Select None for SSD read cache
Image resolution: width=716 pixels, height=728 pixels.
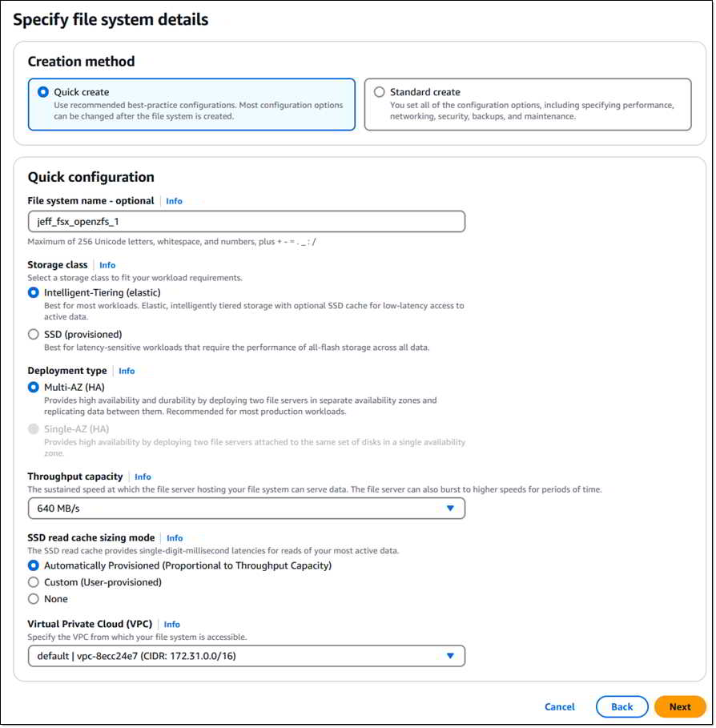(x=34, y=599)
